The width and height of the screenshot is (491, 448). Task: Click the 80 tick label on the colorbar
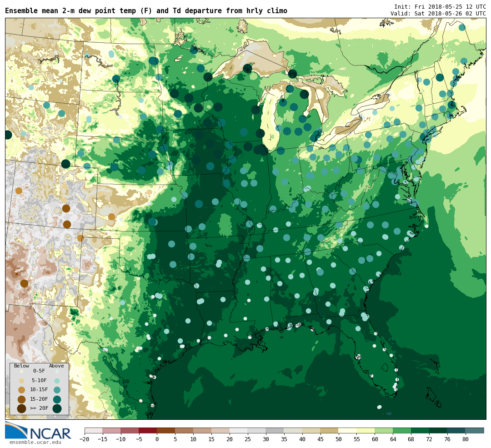point(466,439)
